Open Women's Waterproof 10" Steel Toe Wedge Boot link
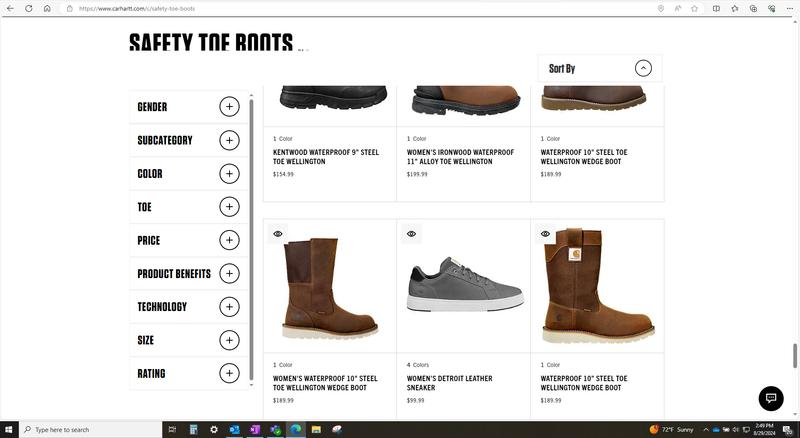The width and height of the screenshot is (800, 438). [325, 383]
